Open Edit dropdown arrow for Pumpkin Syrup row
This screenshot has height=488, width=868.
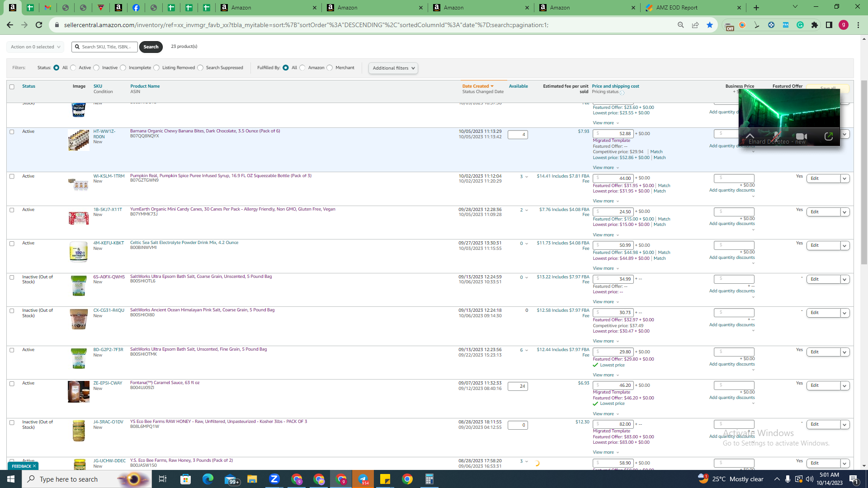[x=844, y=178]
